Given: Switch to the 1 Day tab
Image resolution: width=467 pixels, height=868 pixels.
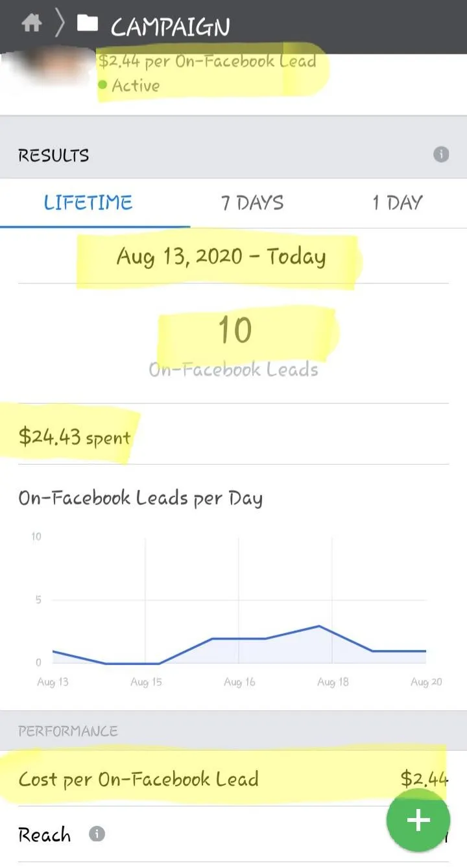Looking at the screenshot, I should point(397,202).
